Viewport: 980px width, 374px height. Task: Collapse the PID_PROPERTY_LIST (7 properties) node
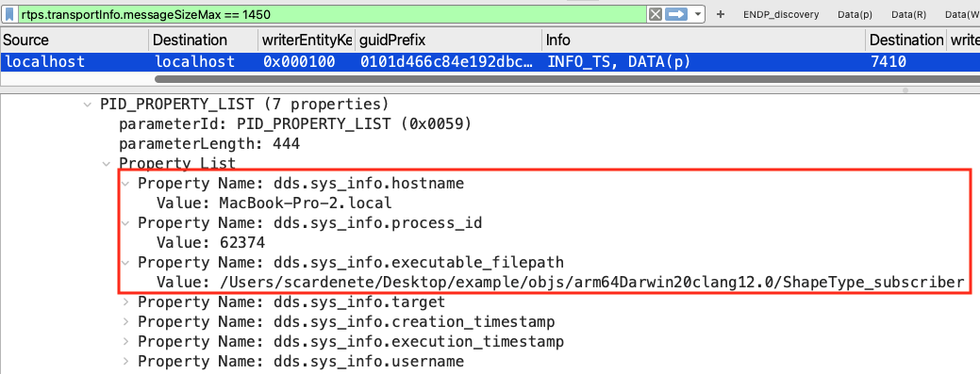87,104
